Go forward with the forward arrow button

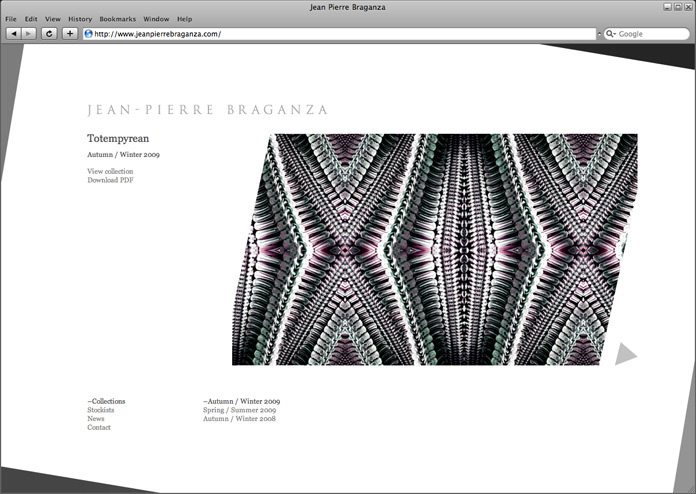click(x=29, y=34)
